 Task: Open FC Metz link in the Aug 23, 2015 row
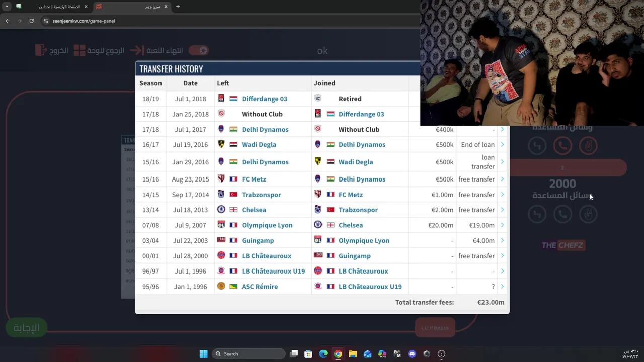(x=254, y=179)
